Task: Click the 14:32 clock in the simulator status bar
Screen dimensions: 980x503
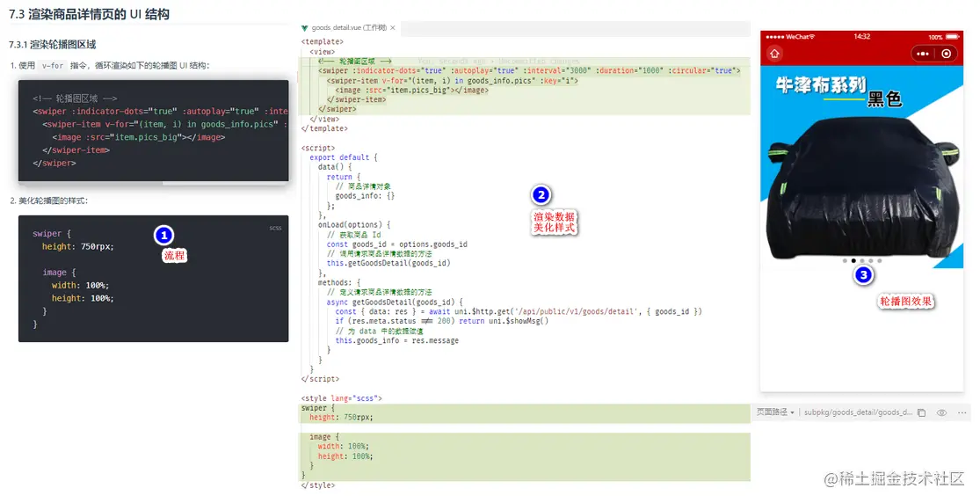Action: point(862,36)
